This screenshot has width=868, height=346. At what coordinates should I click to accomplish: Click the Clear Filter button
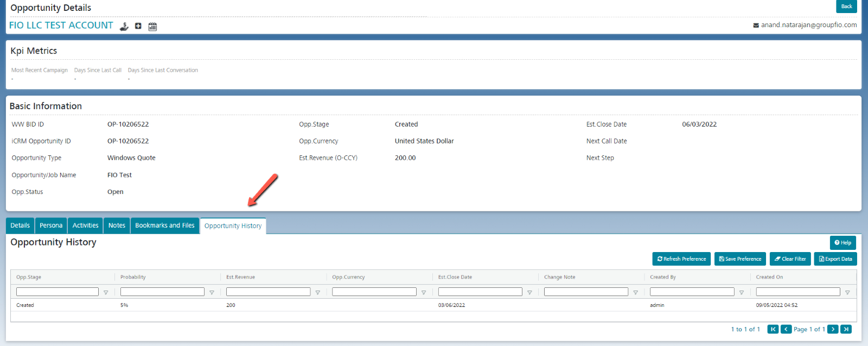790,259
